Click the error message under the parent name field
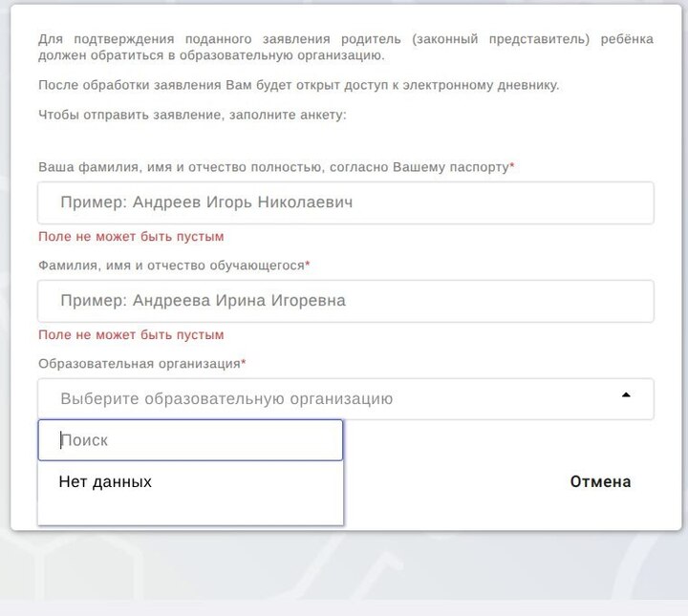Image resolution: width=688 pixels, height=616 pixels. [131, 237]
